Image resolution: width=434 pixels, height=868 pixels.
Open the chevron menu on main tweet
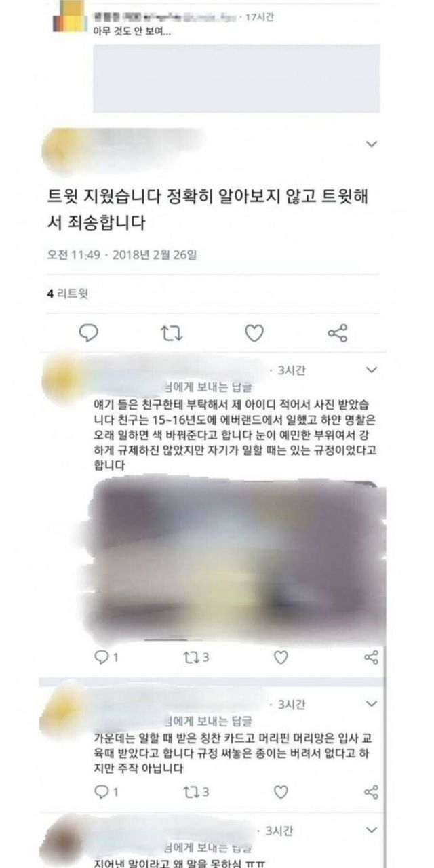pos(371,144)
